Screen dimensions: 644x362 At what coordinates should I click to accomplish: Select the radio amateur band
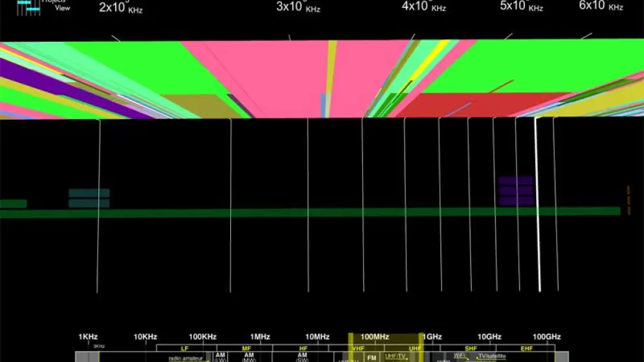click(x=185, y=357)
